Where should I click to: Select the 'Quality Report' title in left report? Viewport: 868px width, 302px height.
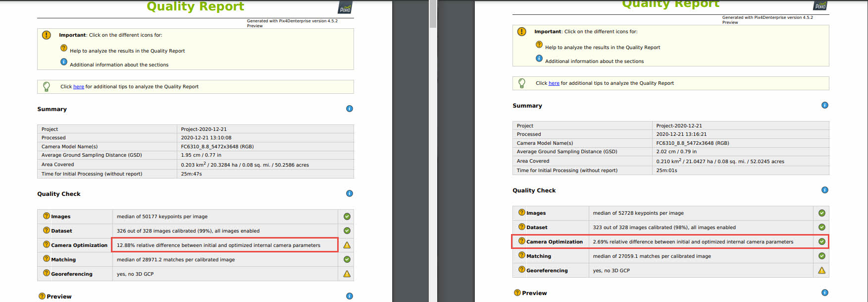tap(196, 6)
